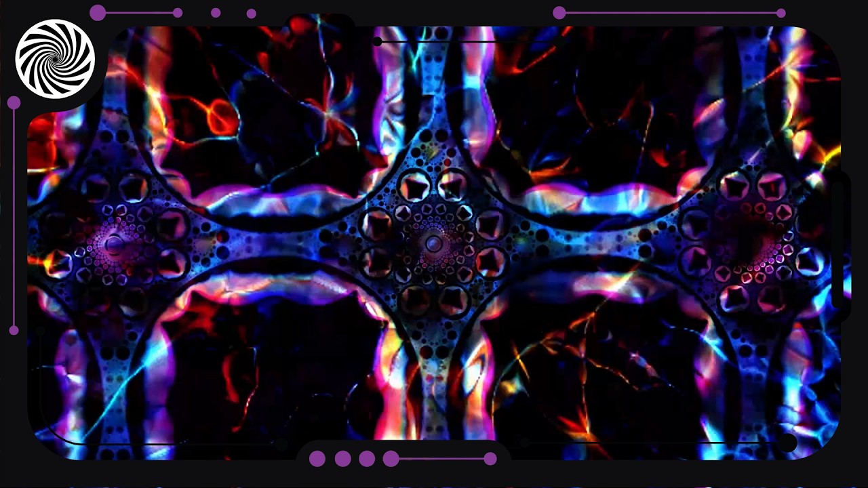Click the black-and-white spiral logo
The width and height of the screenshot is (868, 488).
[55, 59]
